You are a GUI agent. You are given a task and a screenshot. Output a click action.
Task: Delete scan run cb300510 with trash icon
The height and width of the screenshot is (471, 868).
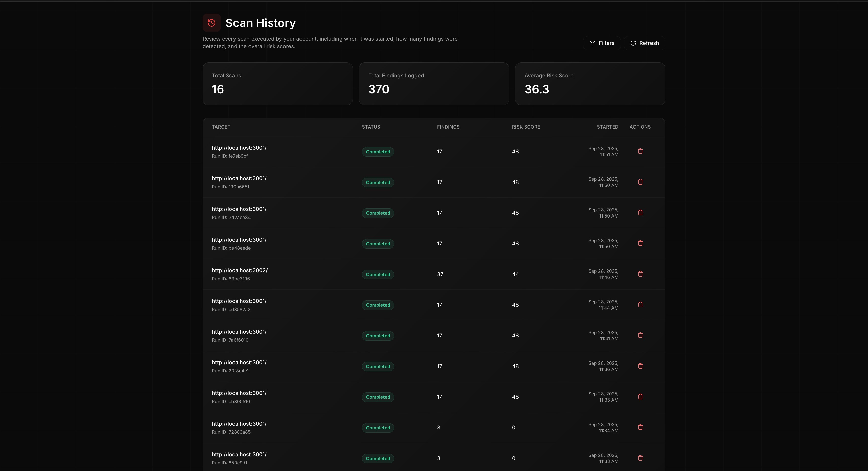pos(640,396)
